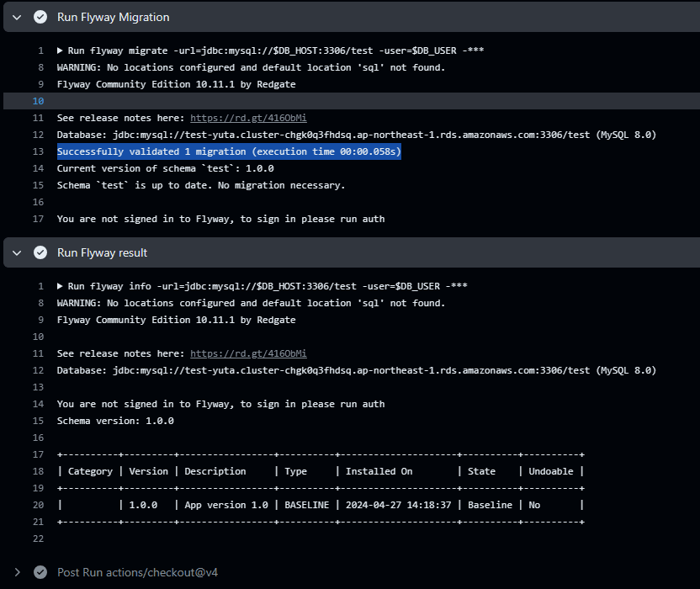Click the '1.0.0' version table cell
The height and width of the screenshot is (589, 700).
tap(143, 505)
